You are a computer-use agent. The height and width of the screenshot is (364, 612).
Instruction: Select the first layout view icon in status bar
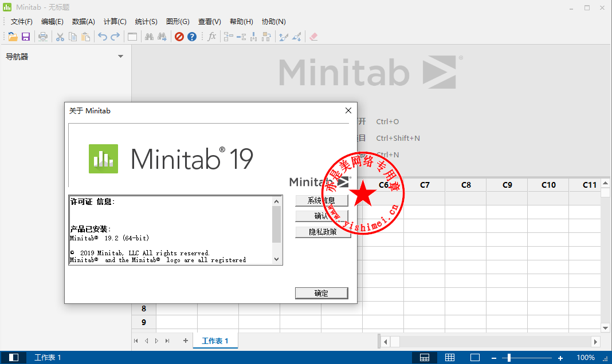tap(425, 357)
